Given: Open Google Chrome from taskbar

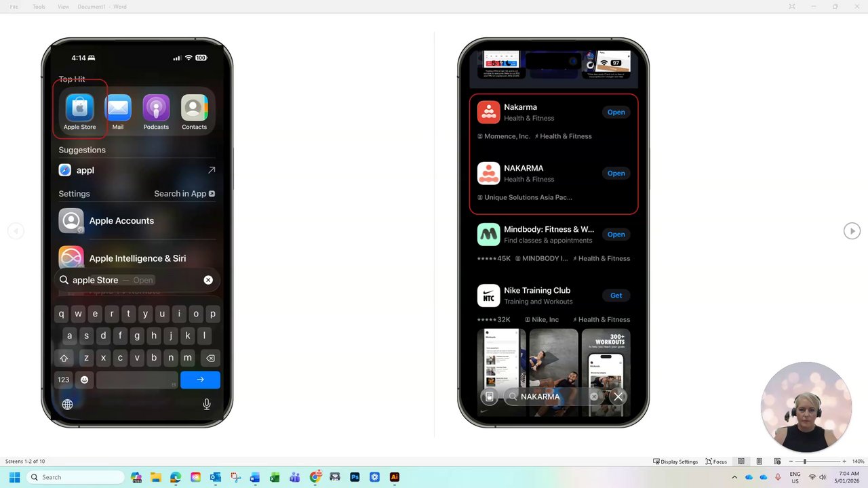Looking at the screenshot, I should click(x=315, y=477).
